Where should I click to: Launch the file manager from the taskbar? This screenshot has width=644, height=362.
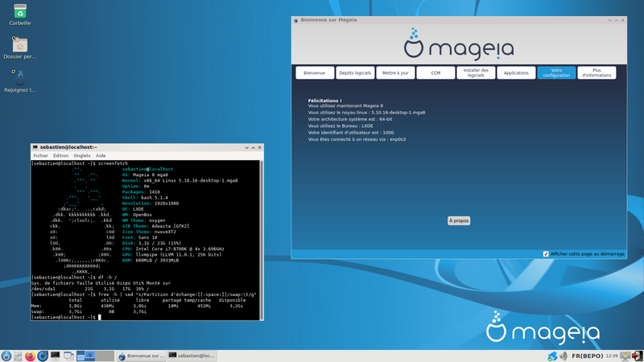click(18, 356)
